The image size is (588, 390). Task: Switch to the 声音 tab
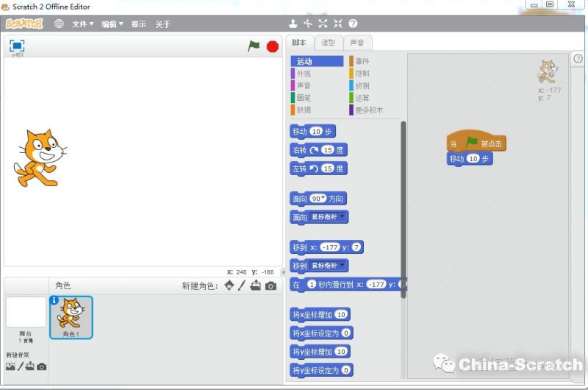point(356,43)
